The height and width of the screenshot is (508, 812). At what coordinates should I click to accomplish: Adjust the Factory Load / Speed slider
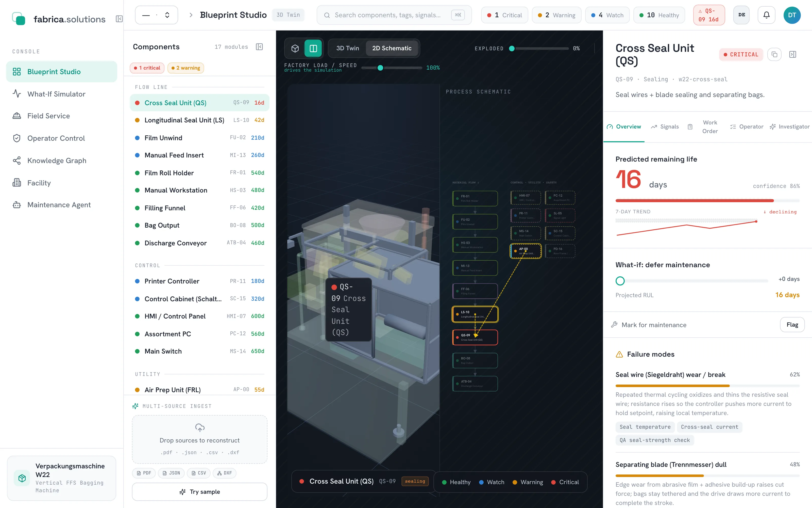380,68
